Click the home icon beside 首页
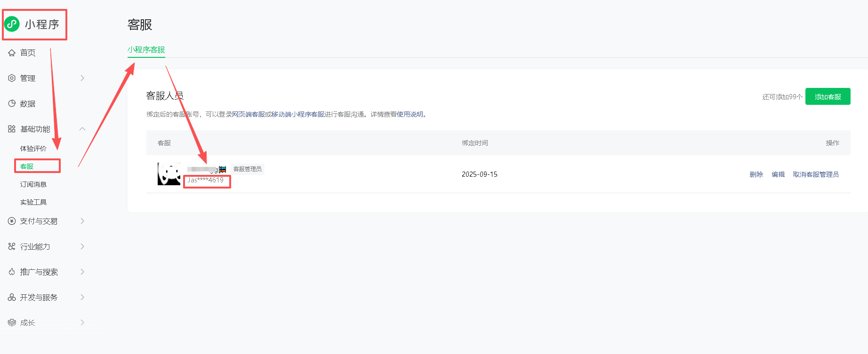Image resolution: width=868 pixels, height=354 pixels. (x=12, y=53)
